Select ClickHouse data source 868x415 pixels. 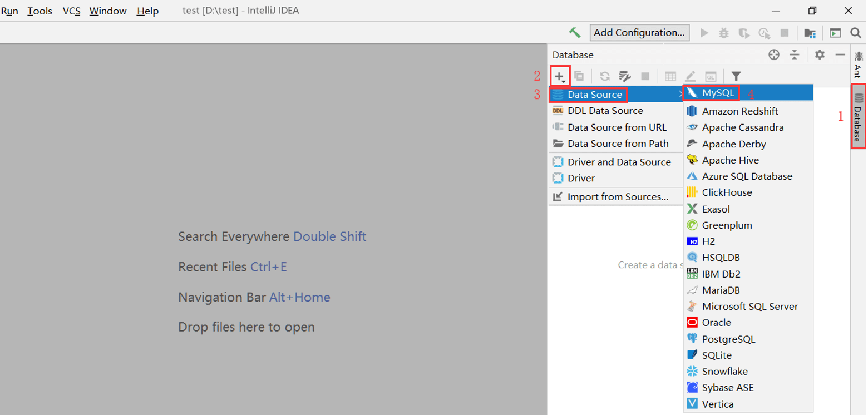(x=748, y=192)
